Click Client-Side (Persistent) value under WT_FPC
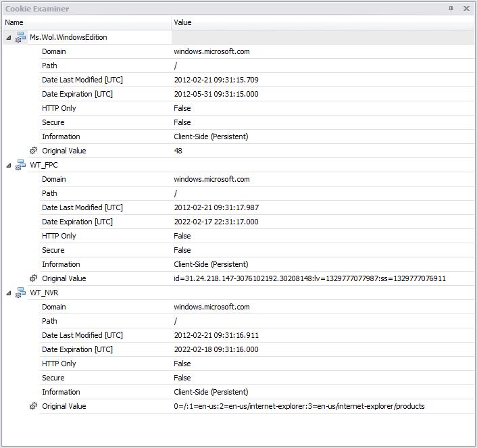Image resolution: width=477 pixels, height=448 pixels. 211,264
